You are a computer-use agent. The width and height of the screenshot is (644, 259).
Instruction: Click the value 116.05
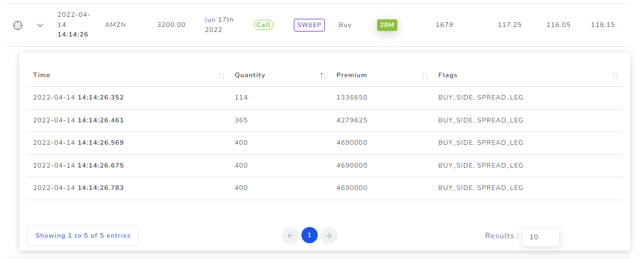point(558,25)
